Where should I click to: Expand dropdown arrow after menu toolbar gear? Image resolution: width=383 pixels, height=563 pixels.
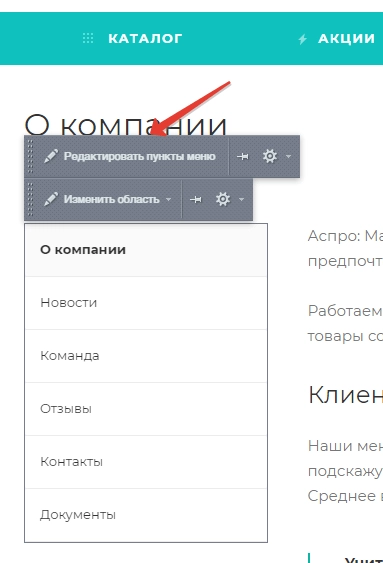[288, 157]
